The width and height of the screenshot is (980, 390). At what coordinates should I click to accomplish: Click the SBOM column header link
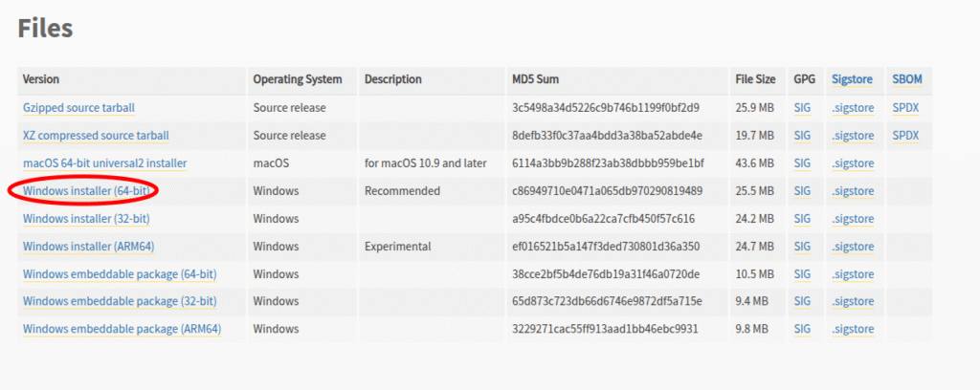907,79
